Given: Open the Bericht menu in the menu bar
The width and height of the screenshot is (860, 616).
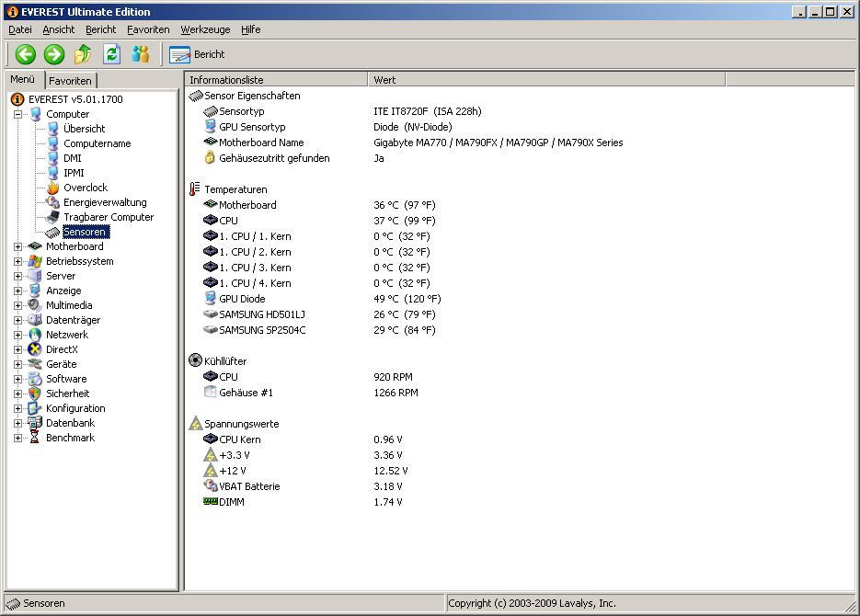Looking at the screenshot, I should (101, 29).
